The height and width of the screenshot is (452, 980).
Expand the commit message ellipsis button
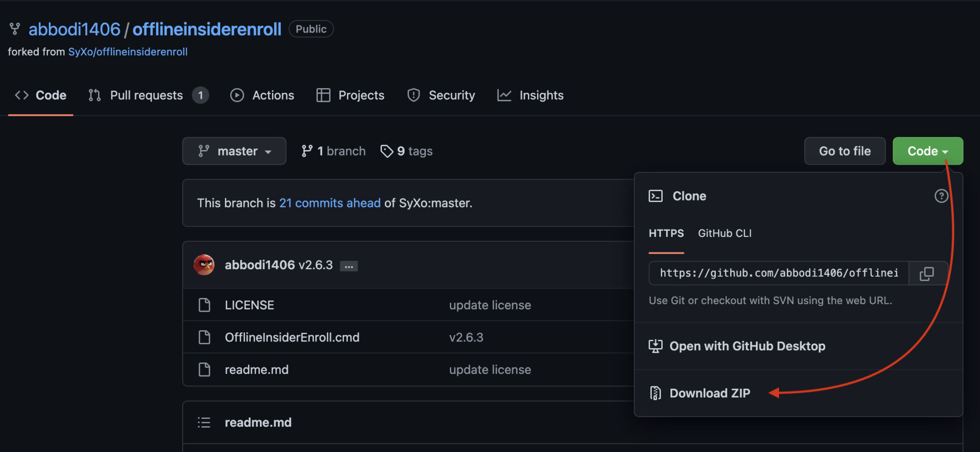[x=349, y=266]
